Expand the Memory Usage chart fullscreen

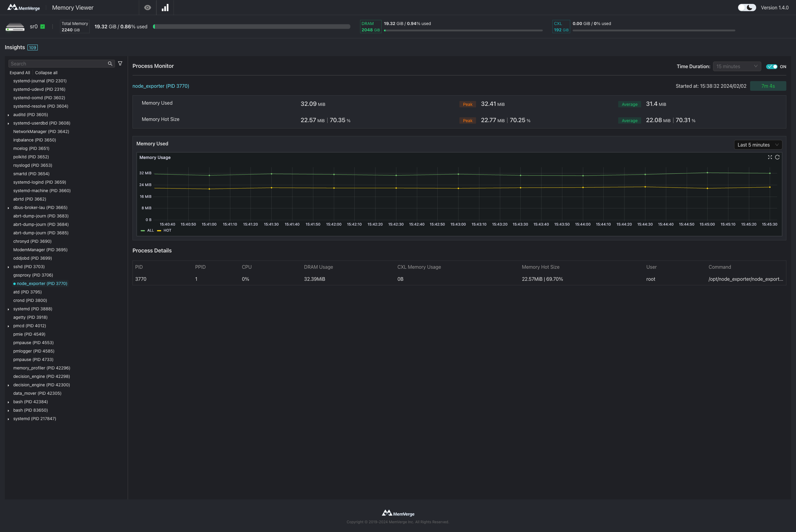click(x=770, y=157)
